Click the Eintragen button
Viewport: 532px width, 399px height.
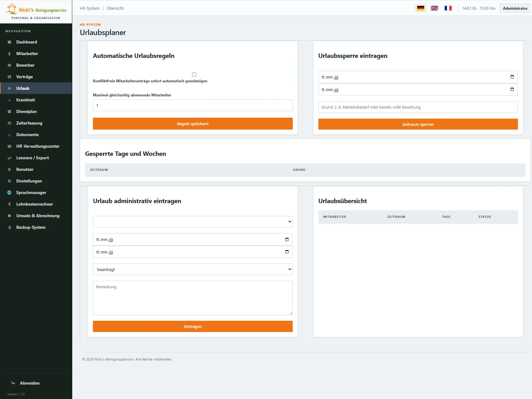193,326
